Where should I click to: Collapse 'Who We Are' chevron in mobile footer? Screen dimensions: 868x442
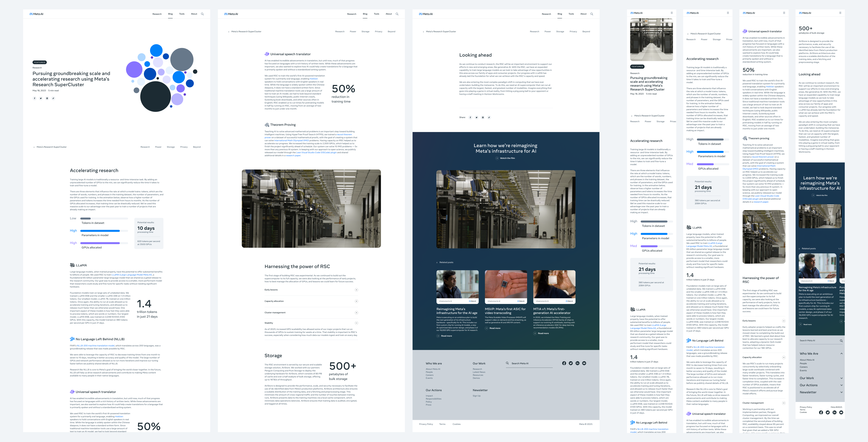pos(841,353)
